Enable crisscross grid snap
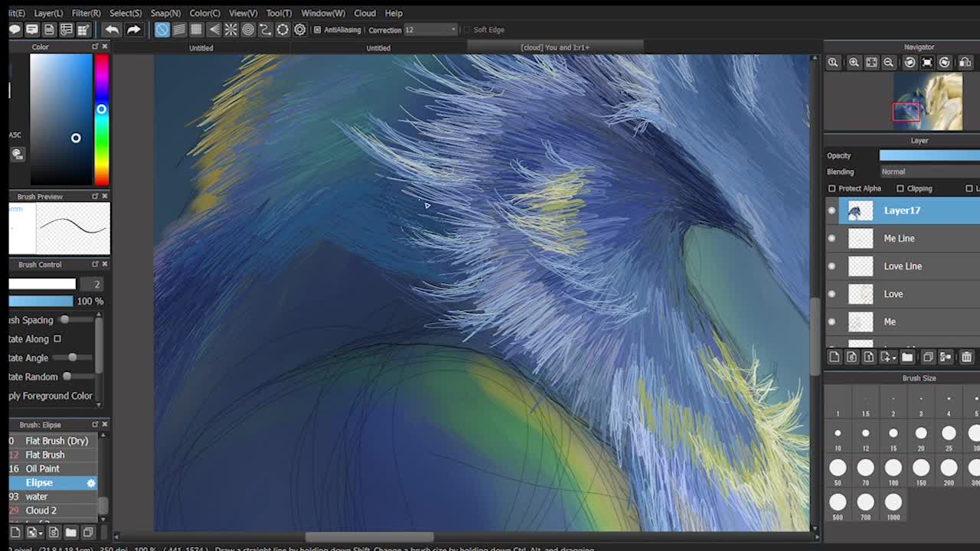The width and height of the screenshot is (980, 551). point(196,30)
